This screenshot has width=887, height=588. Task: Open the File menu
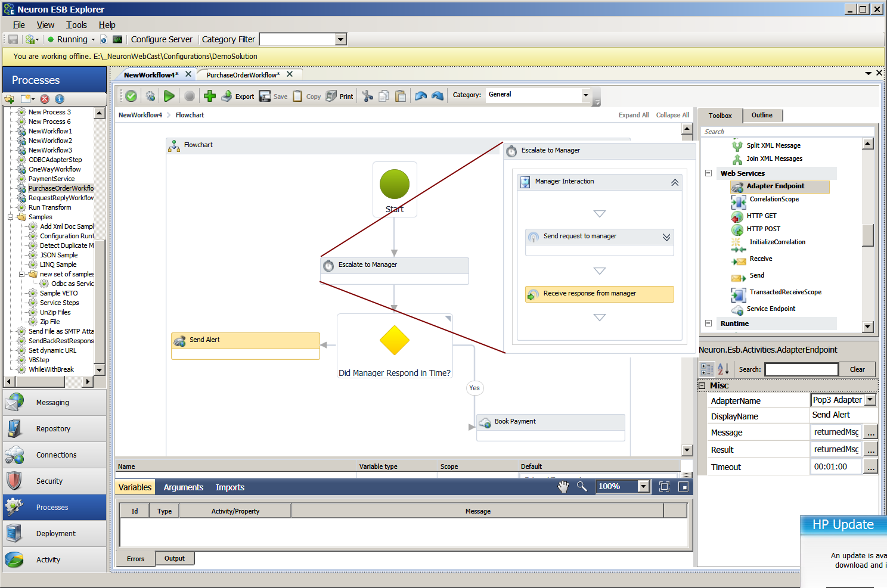click(x=19, y=25)
